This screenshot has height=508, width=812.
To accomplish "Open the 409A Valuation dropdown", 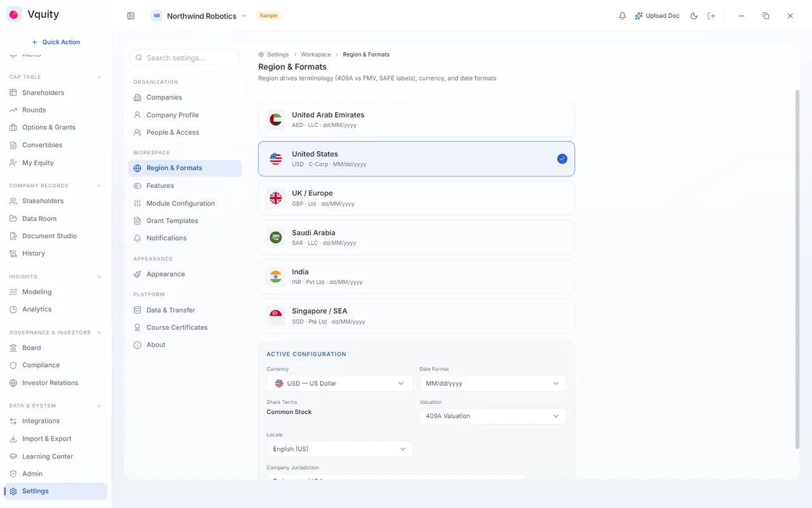I will tap(492, 416).
